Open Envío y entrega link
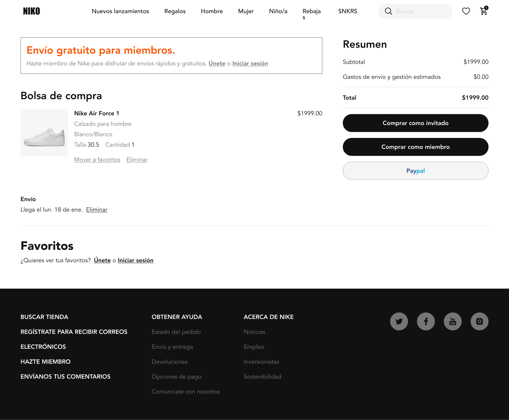This screenshot has width=509, height=420. 172,347
